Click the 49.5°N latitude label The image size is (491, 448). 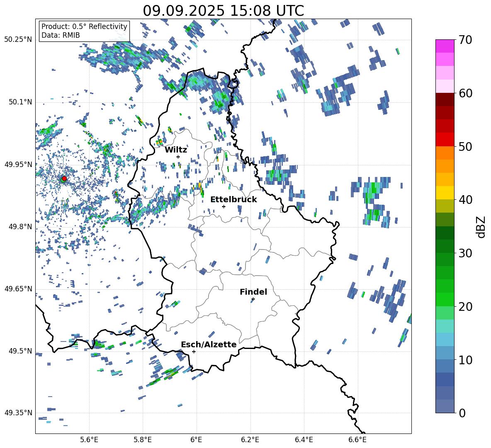20,351
